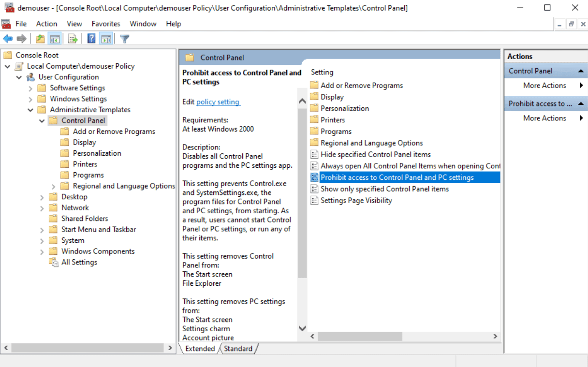Viewport: 588px width, 367px height.
Task: Click the Settings Page Visibility policy icon
Action: coord(314,201)
